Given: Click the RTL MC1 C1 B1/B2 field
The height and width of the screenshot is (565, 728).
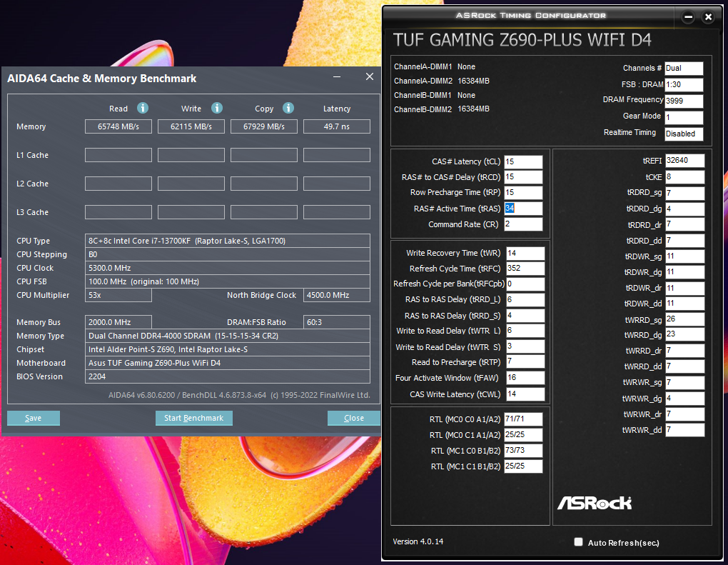Looking at the screenshot, I should (523, 466).
